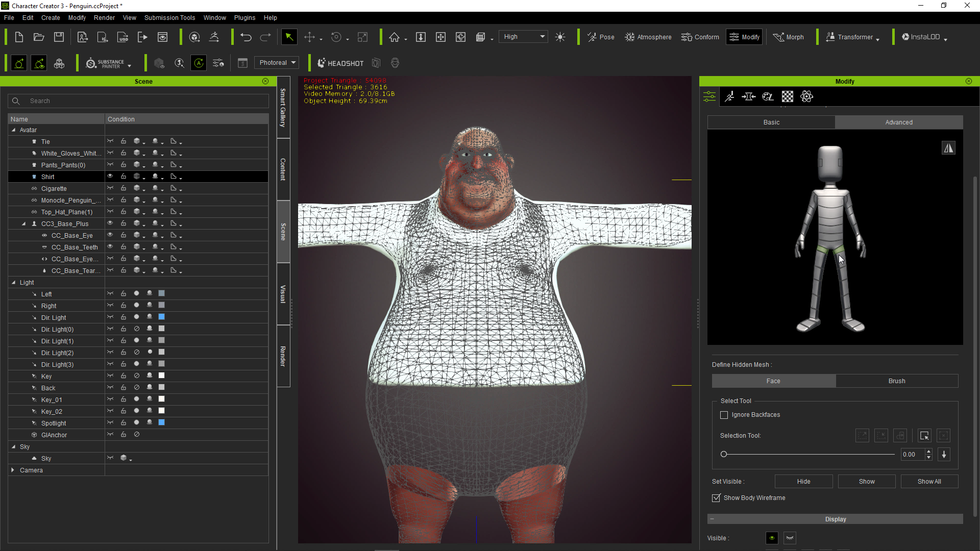Viewport: 980px width, 551px height.
Task: Click the Show button
Action: (x=867, y=482)
